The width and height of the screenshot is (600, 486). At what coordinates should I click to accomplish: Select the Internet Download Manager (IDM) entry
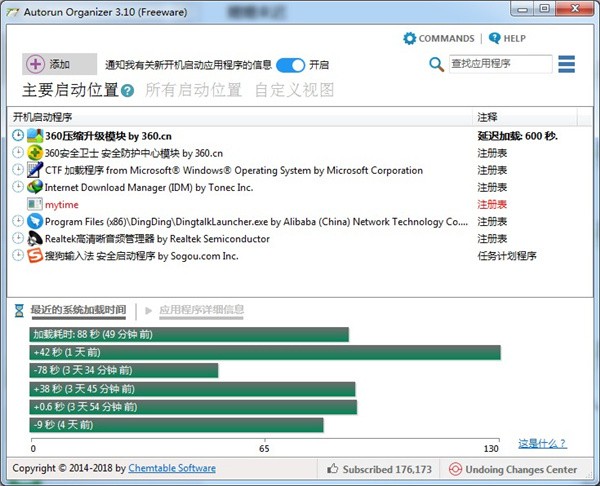click(x=149, y=188)
